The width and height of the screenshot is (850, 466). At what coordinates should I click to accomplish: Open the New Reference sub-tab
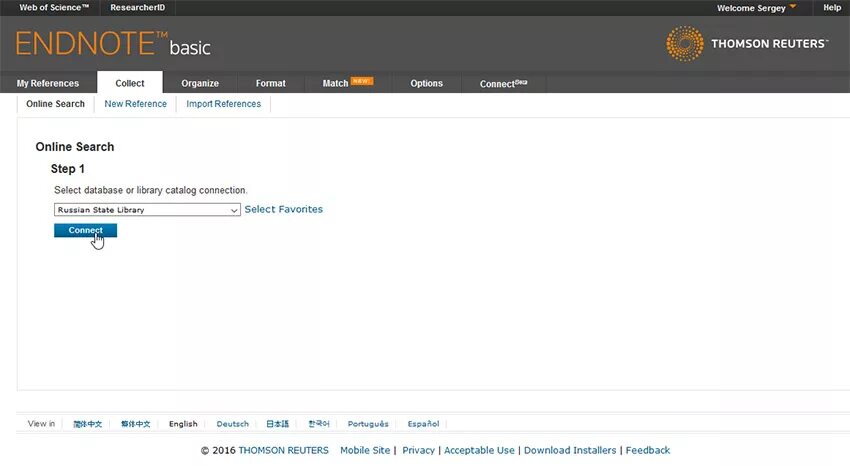tap(136, 103)
